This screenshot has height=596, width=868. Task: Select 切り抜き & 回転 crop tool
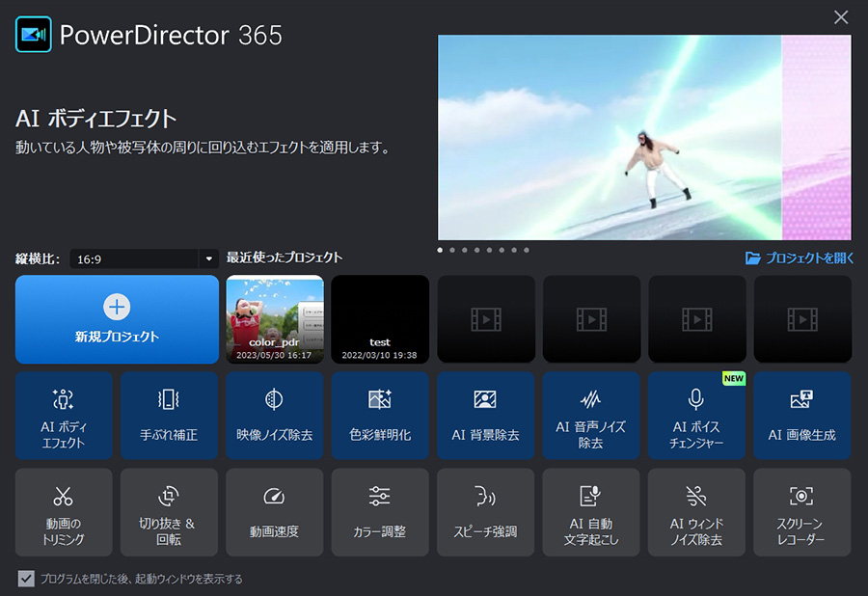click(169, 513)
